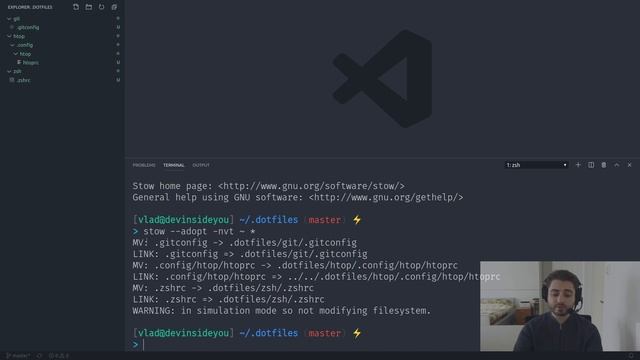Open the Stow home page URL link
The image size is (640, 360).
311,186
